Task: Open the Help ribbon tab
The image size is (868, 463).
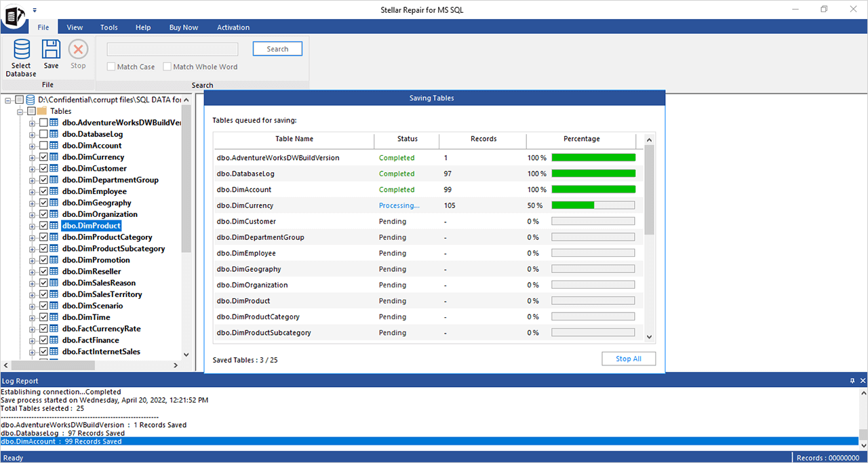Action: (x=143, y=27)
